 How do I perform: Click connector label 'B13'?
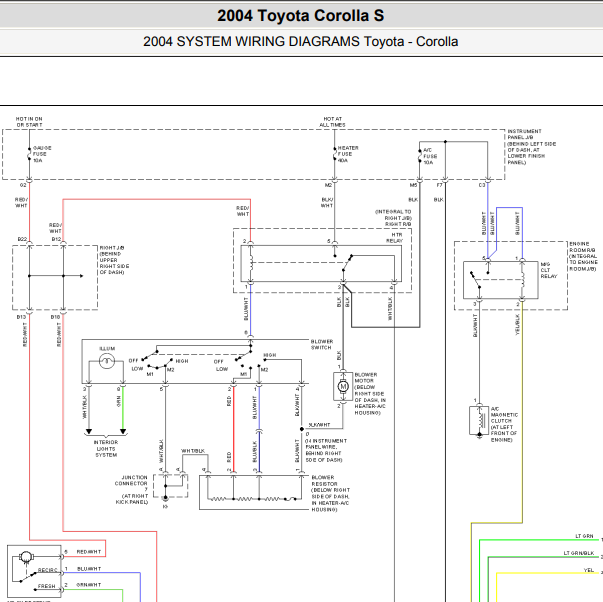21,317
